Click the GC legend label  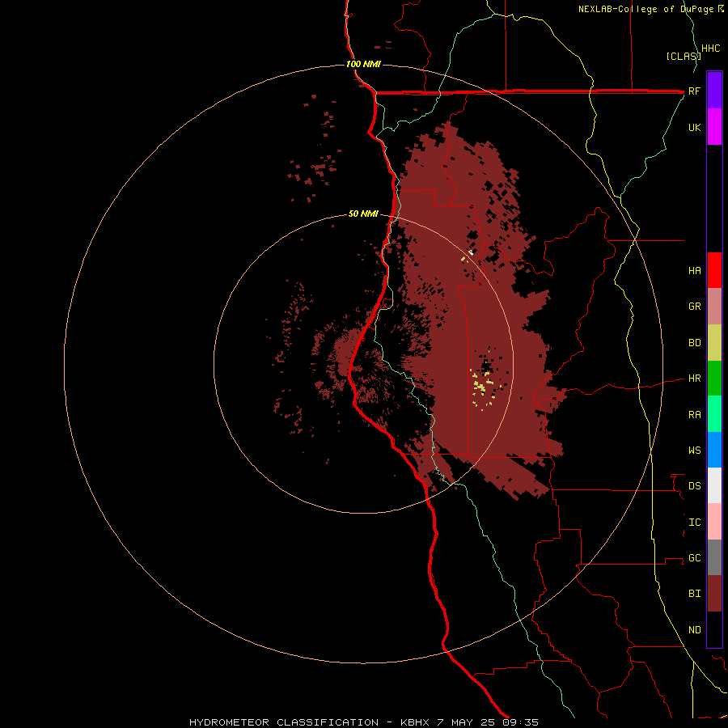coord(694,558)
